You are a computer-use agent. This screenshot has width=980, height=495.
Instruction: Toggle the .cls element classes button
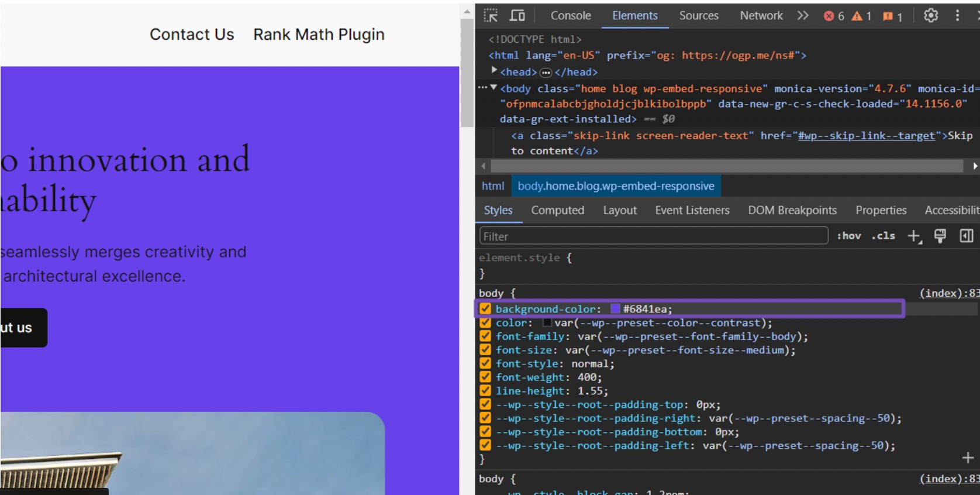click(884, 236)
